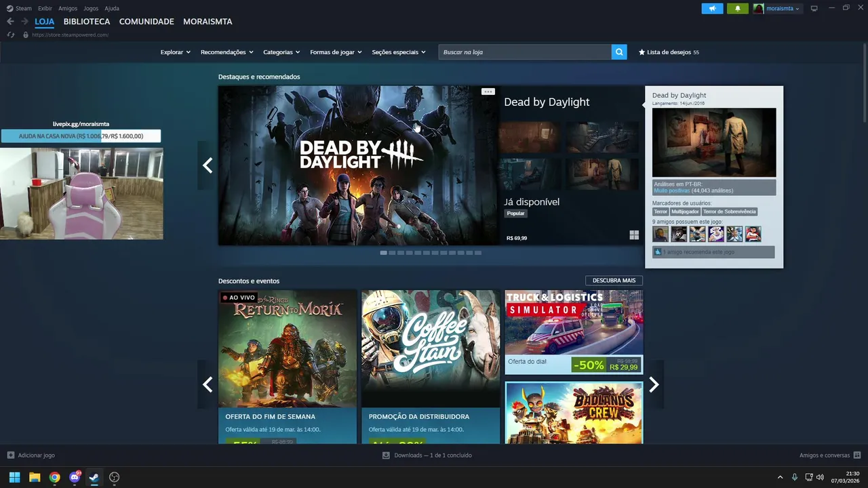Expand the Recomendações dropdown
The width and height of the screenshot is (868, 488).
point(226,52)
